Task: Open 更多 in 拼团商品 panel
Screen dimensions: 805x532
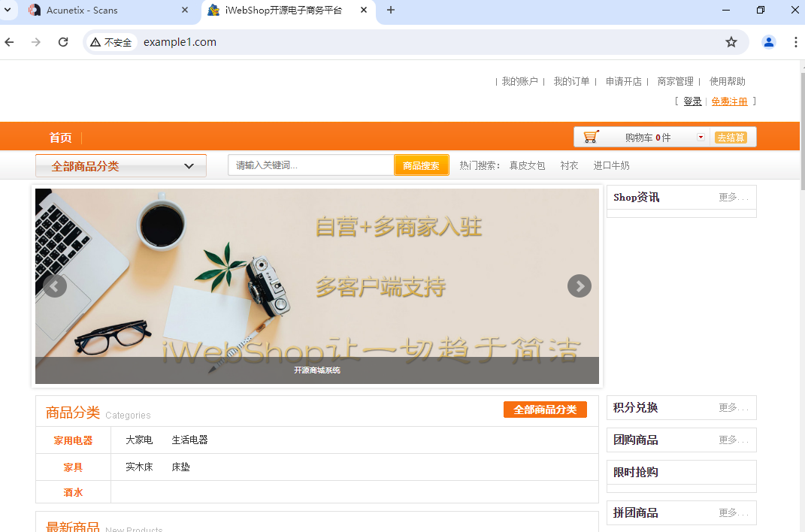Action: [x=733, y=512]
